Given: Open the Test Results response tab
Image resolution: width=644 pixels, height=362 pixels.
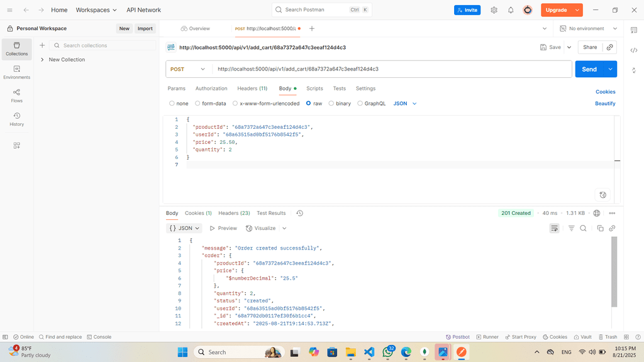Looking at the screenshot, I should point(271,213).
